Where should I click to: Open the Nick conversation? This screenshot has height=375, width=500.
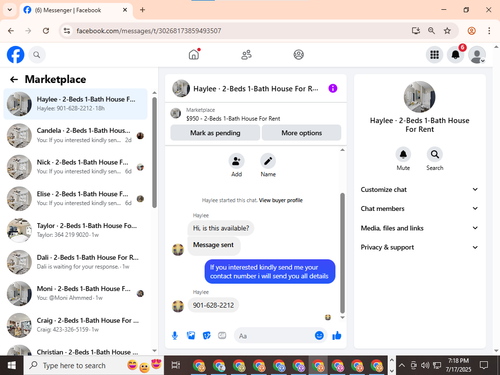pyautogui.click(x=75, y=167)
